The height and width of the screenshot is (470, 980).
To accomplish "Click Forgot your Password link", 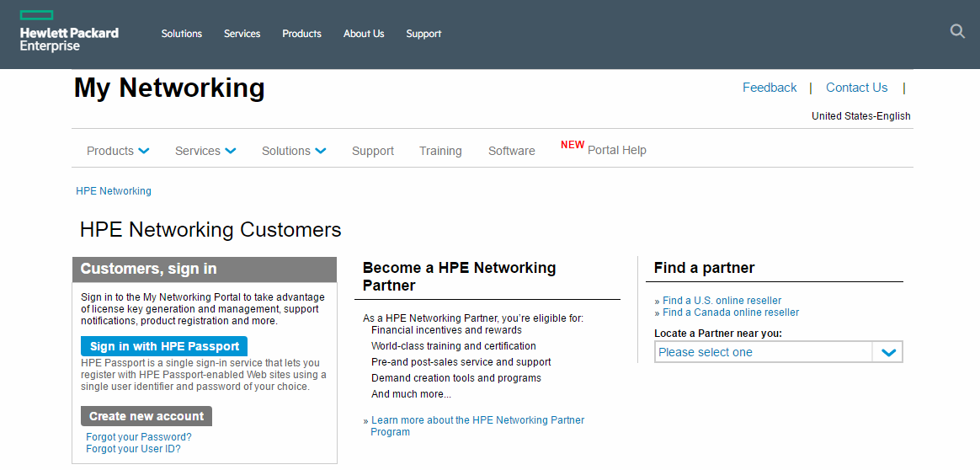I will click(x=139, y=437).
